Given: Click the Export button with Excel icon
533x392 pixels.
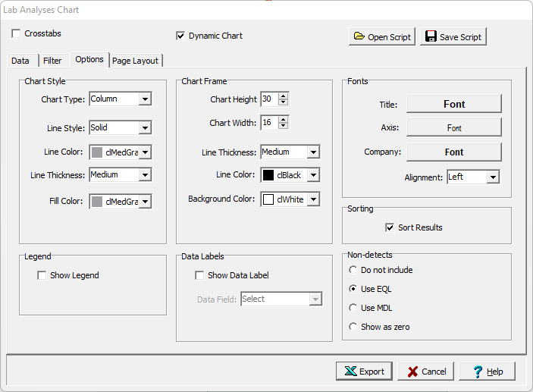Looking at the screenshot, I should pyautogui.click(x=350, y=372).
